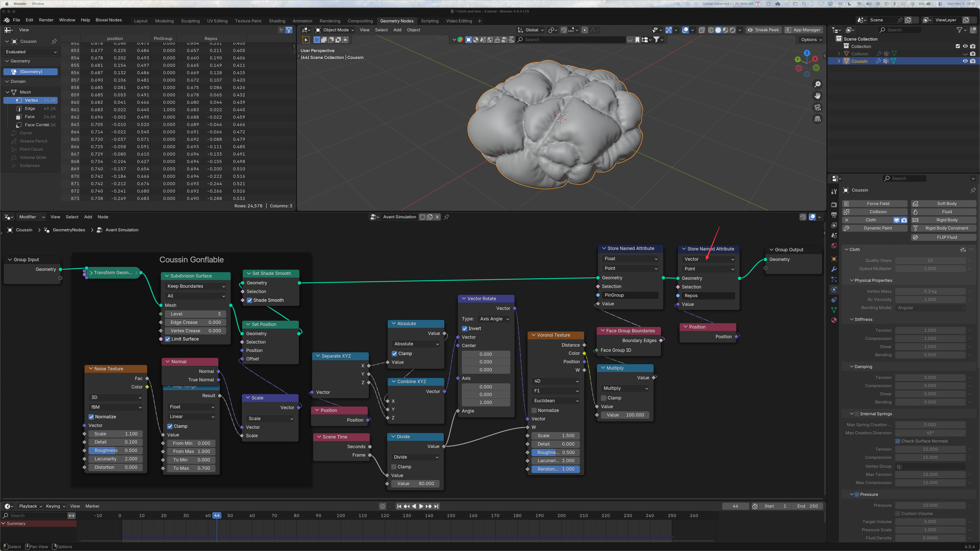Toggle Shade Smooth checkbox in node
This screenshot has width=980, height=551.
[x=250, y=300]
